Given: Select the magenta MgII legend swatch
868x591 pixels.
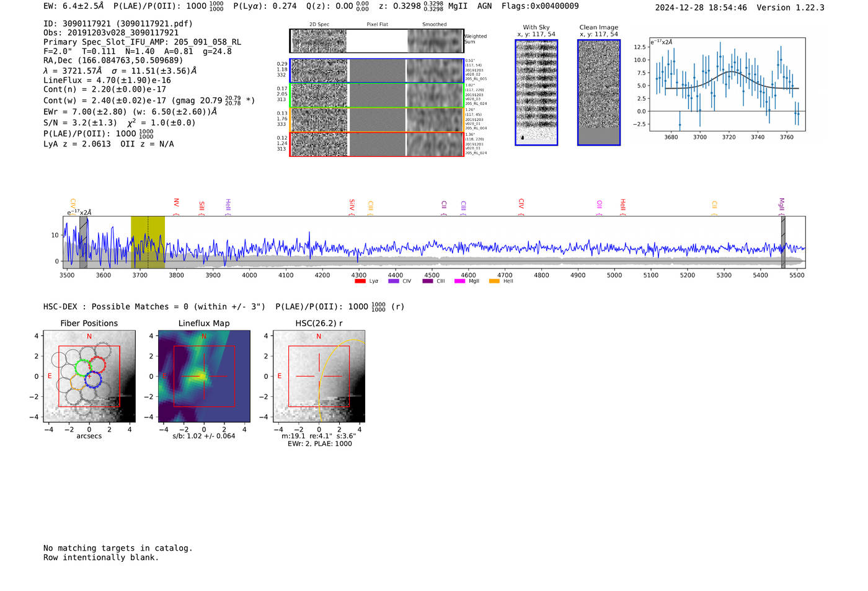Looking at the screenshot, I should pos(459,282).
